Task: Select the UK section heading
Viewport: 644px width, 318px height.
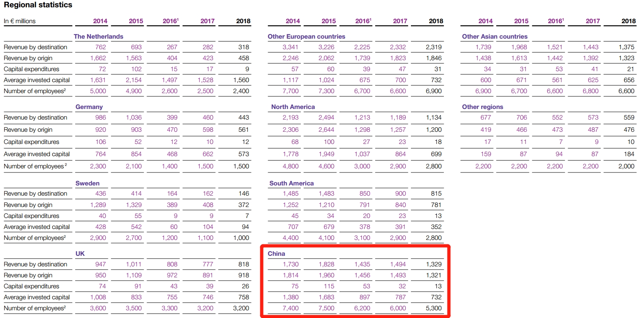Action: click(x=80, y=254)
